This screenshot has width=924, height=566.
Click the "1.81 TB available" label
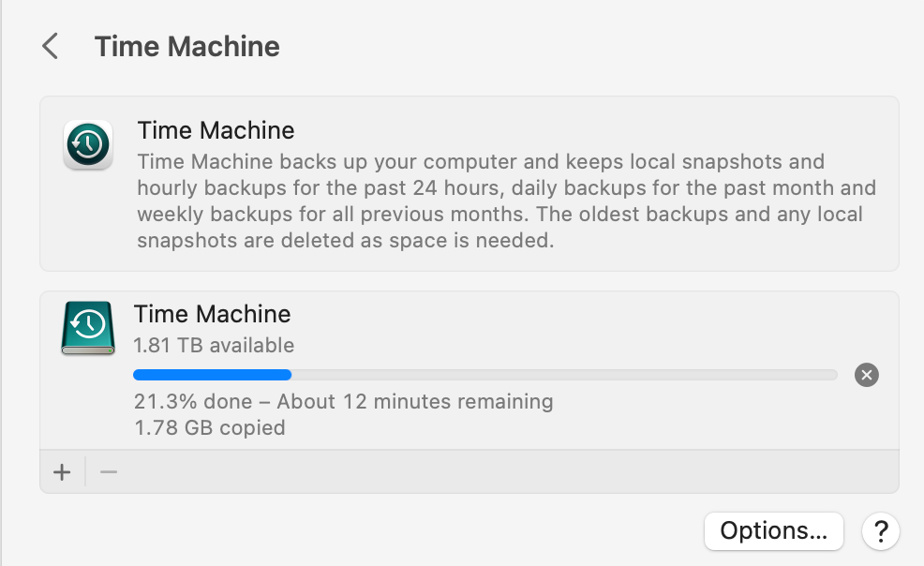click(x=214, y=345)
